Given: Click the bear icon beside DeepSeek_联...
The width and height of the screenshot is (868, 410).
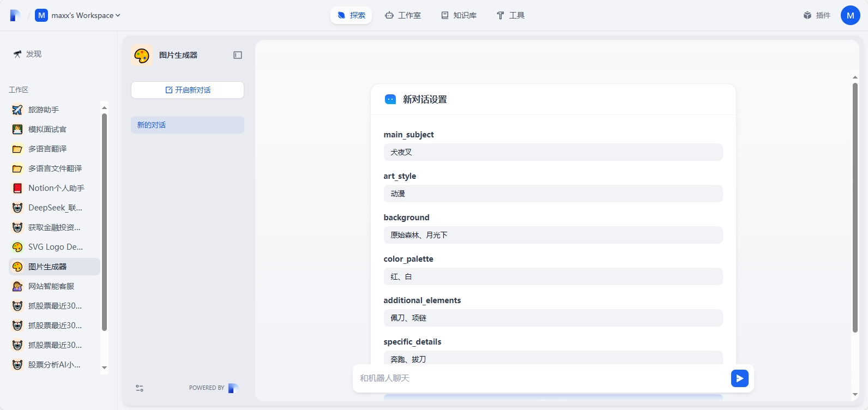Looking at the screenshot, I should (17, 208).
